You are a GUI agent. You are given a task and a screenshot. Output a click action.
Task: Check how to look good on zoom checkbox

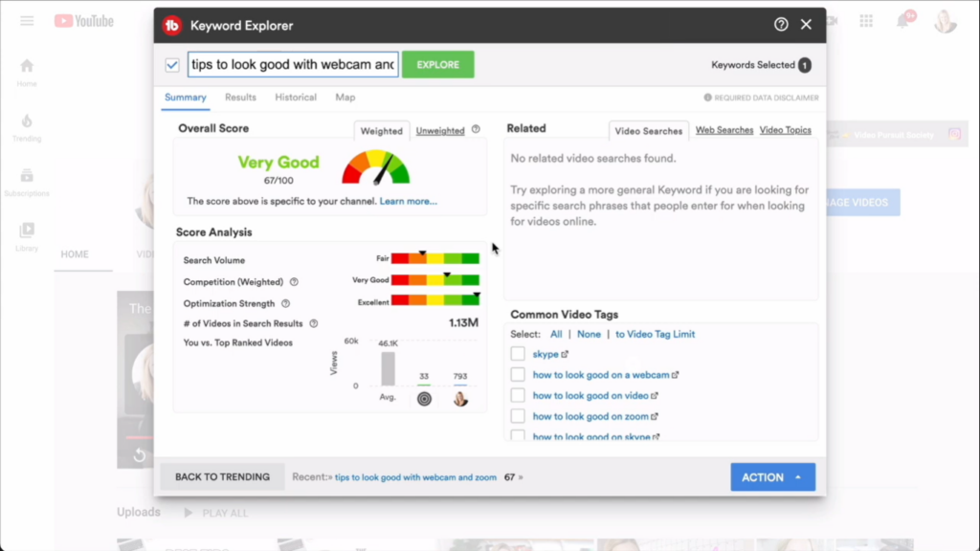pos(518,415)
